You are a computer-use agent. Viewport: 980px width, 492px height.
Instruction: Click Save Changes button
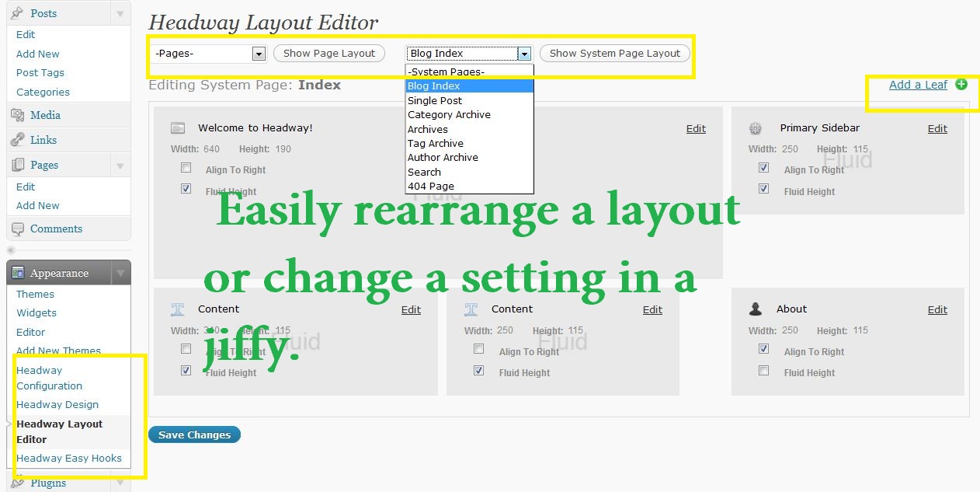[x=194, y=434]
